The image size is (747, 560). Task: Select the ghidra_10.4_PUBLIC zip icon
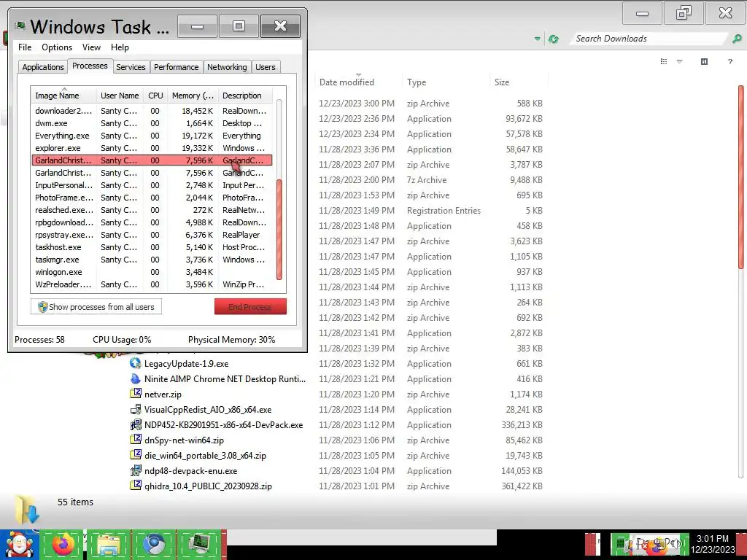[x=136, y=486]
